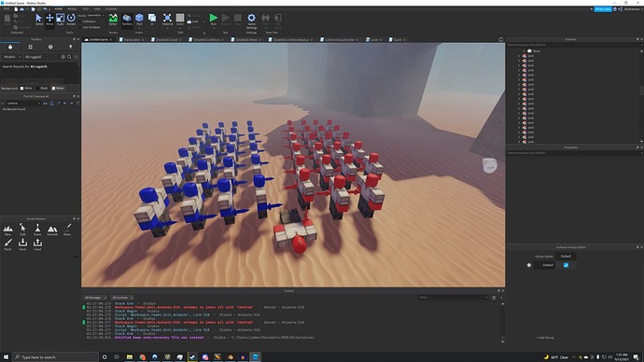Viewport: 644px width, 362px height.
Task: Open Models category dropdown in Toolbox
Action: [12, 57]
